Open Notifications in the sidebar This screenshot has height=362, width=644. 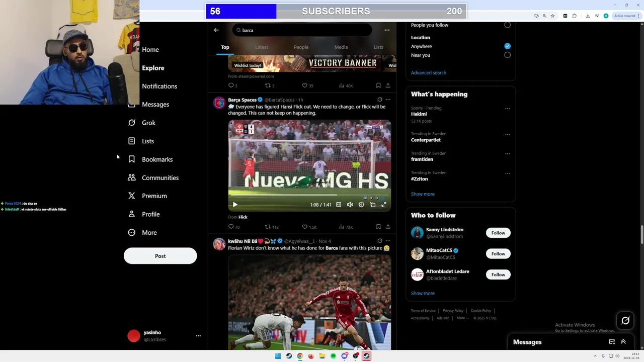coord(159,86)
